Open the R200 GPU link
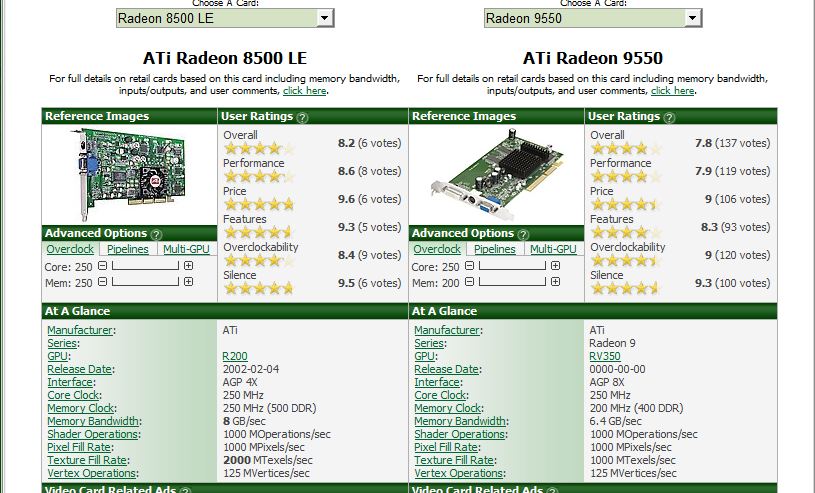The height and width of the screenshot is (493, 815). 235,356
